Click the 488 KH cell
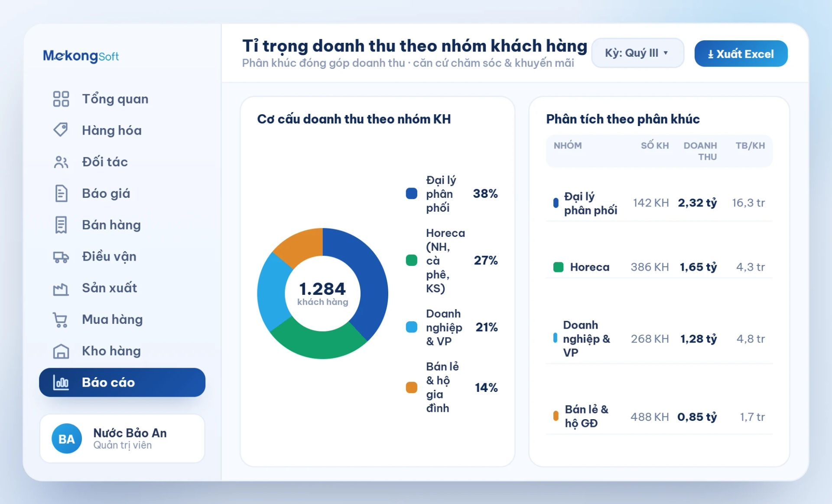 [x=650, y=417]
